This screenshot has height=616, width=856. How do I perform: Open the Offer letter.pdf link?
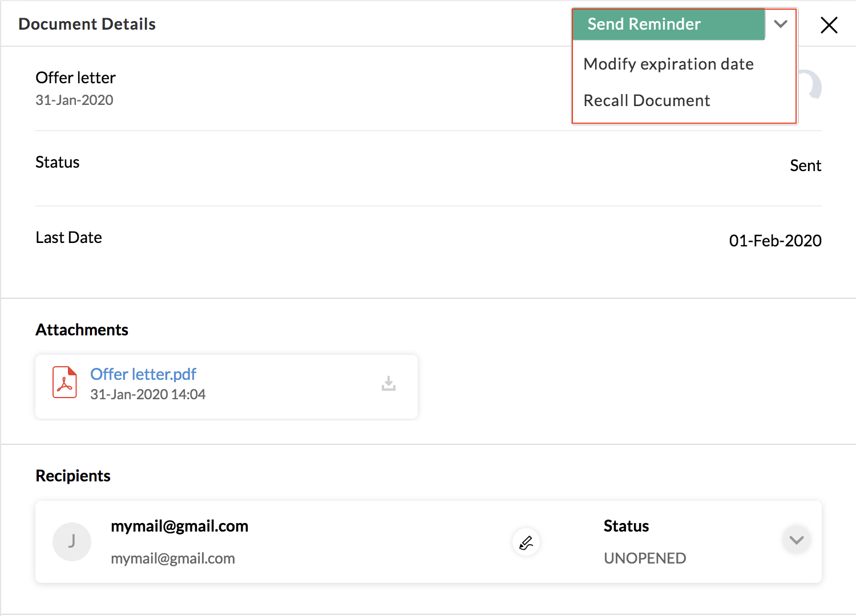pyautogui.click(x=143, y=374)
